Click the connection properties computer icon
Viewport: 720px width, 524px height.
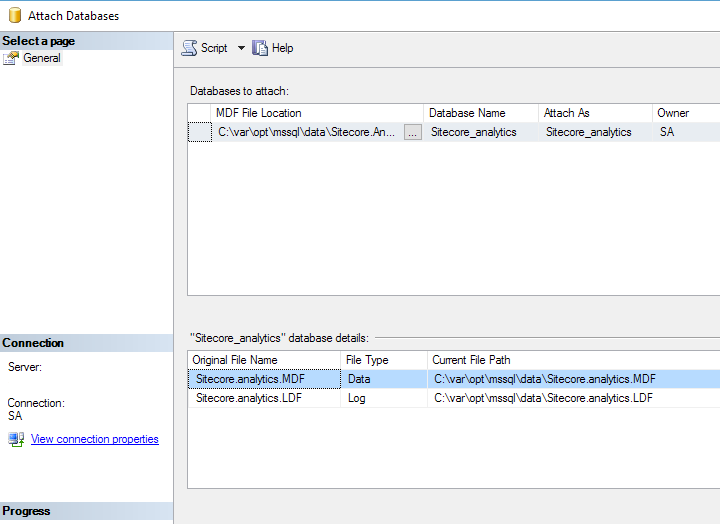[x=16, y=439]
